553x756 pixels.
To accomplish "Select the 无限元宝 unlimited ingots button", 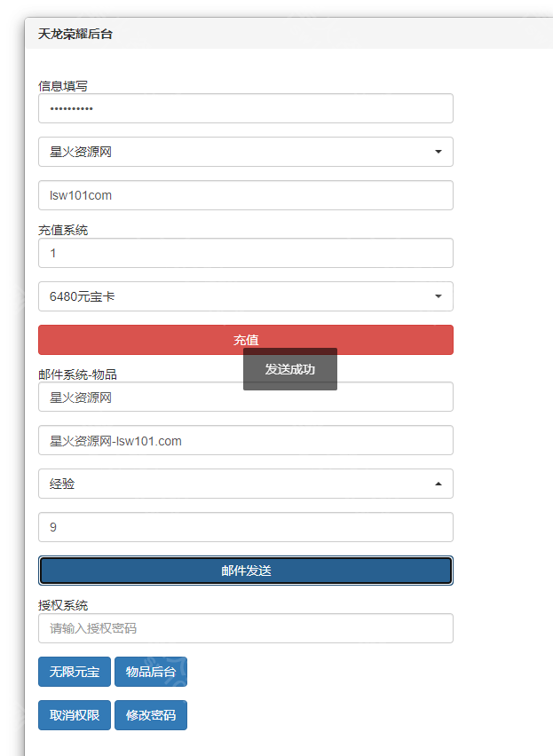I will tap(74, 672).
